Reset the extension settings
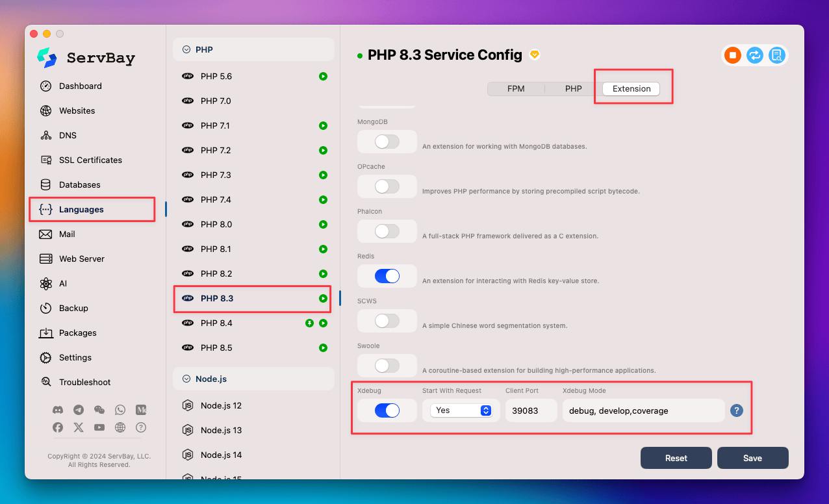The height and width of the screenshot is (504, 829). point(676,458)
